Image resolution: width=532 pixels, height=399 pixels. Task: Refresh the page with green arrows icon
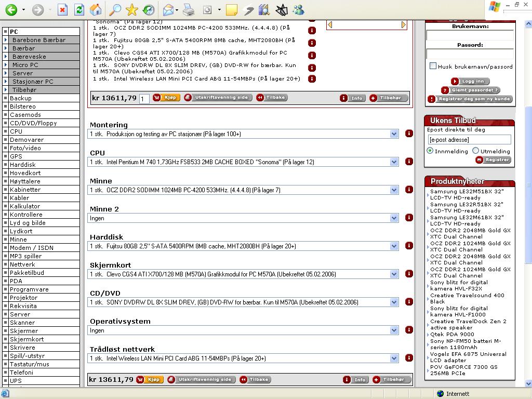pyautogui.click(x=79, y=10)
